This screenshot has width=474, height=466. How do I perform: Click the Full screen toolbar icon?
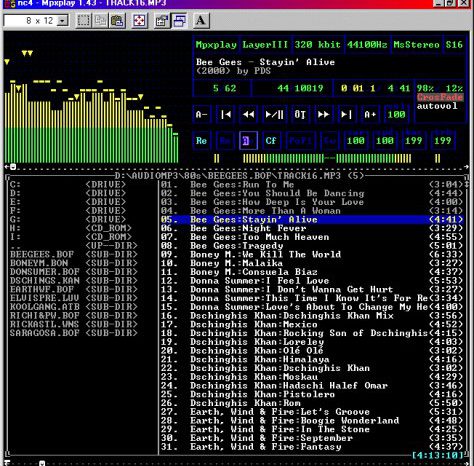coord(139,21)
